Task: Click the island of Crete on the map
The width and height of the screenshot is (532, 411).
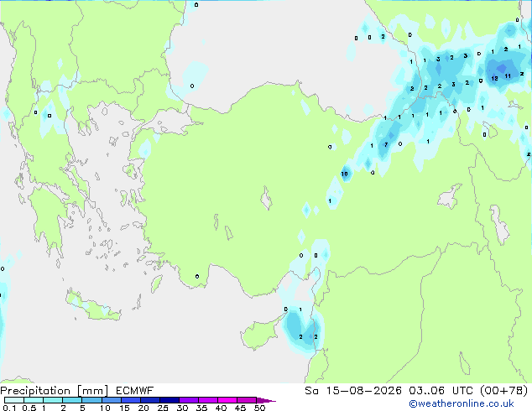Action: 91,307
